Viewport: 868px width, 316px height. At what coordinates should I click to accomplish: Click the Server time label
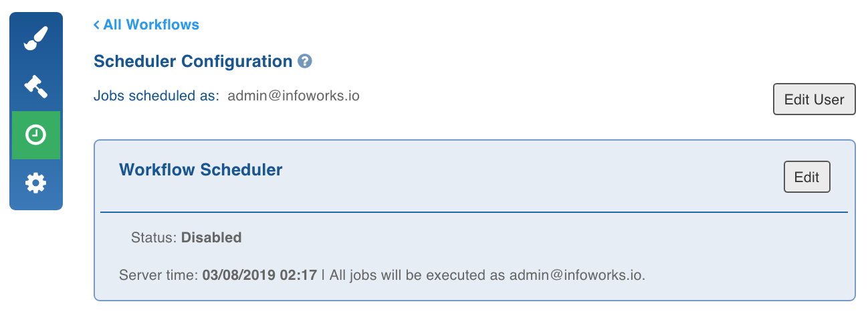tap(159, 275)
